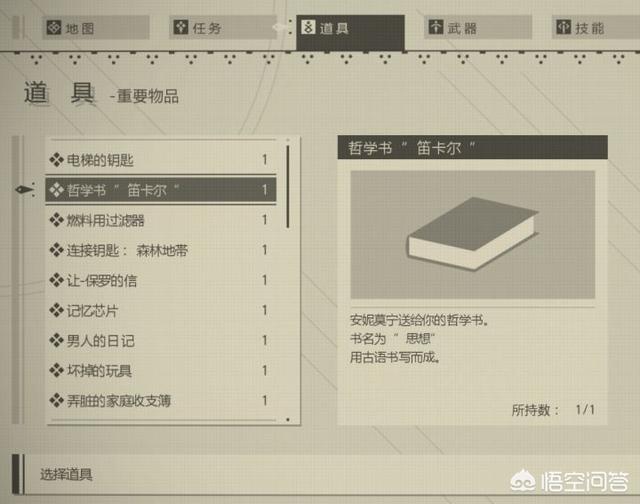This screenshot has width=640, height=504.
Task: Switch to the 任务 quests tab
Action: [x=223, y=28]
